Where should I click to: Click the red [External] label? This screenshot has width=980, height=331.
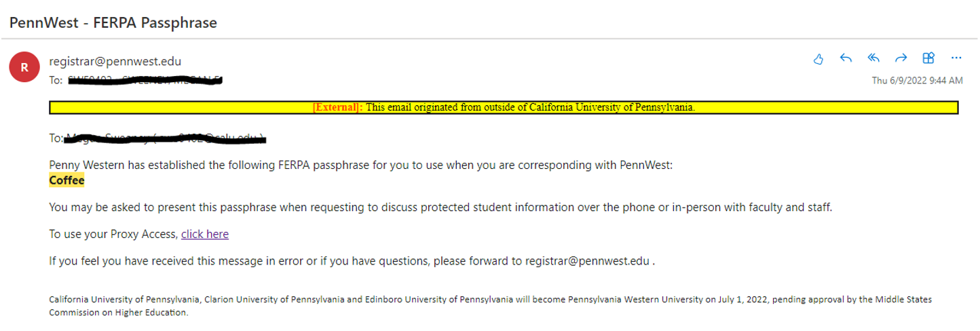pos(337,107)
